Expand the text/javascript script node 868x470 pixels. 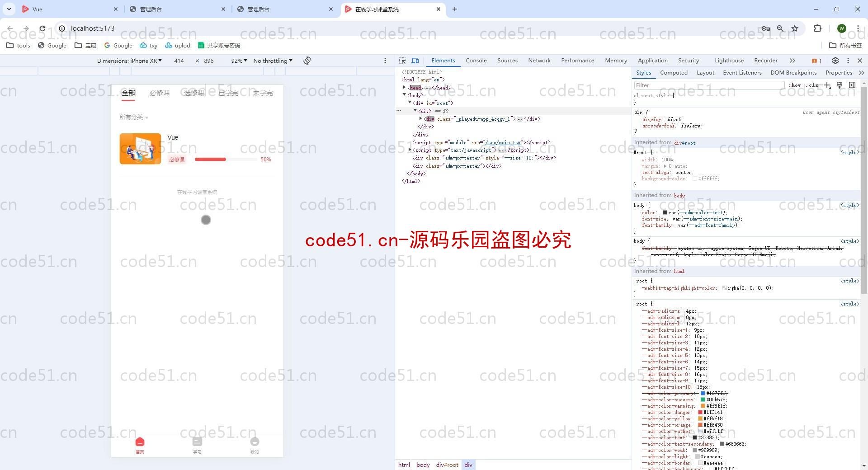click(410, 150)
